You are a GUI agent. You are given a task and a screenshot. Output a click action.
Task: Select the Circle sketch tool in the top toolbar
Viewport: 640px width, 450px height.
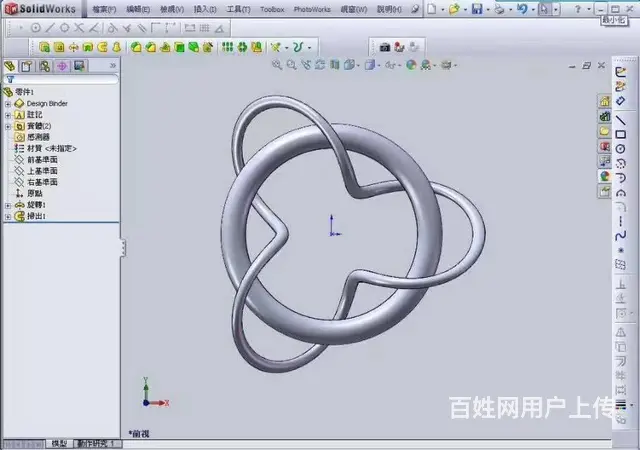(x=36, y=28)
